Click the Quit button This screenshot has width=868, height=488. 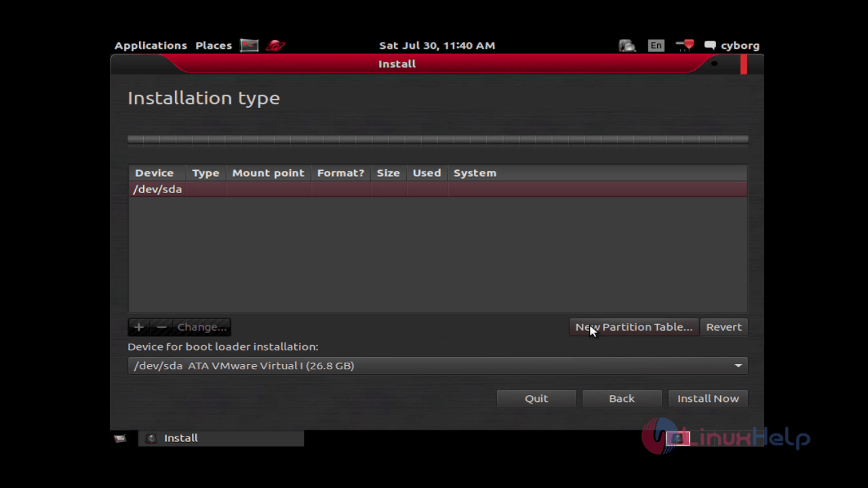tap(536, 399)
